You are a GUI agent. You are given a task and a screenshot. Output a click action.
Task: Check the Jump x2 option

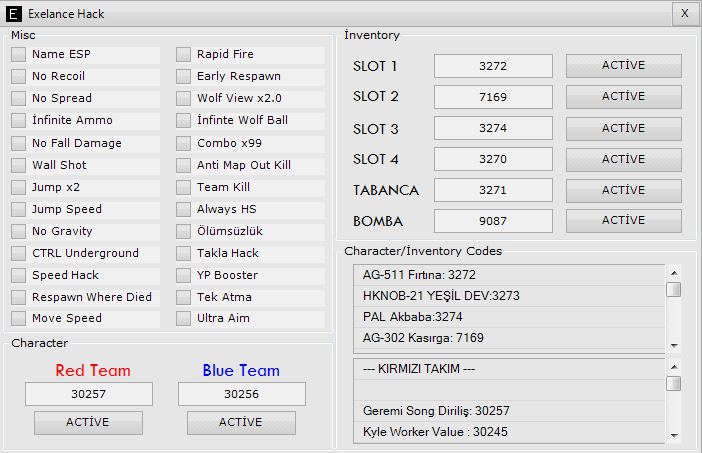point(18,187)
